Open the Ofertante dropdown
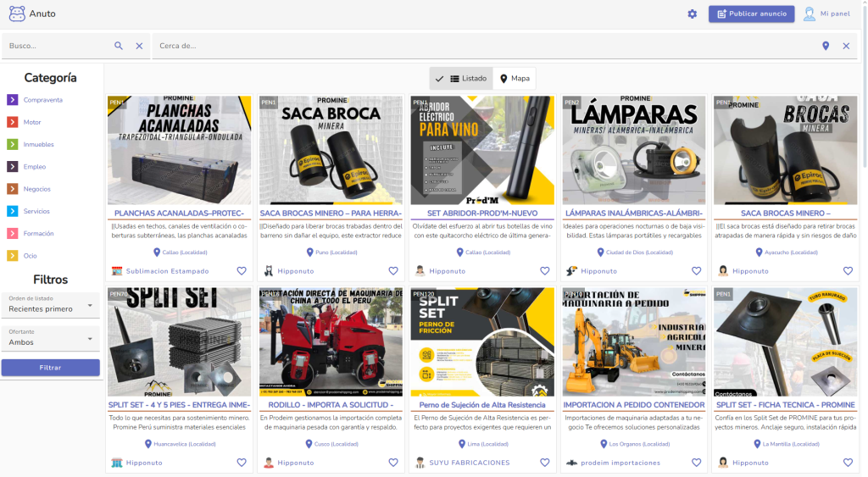This screenshot has height=477, width=868. pos(50,338)
